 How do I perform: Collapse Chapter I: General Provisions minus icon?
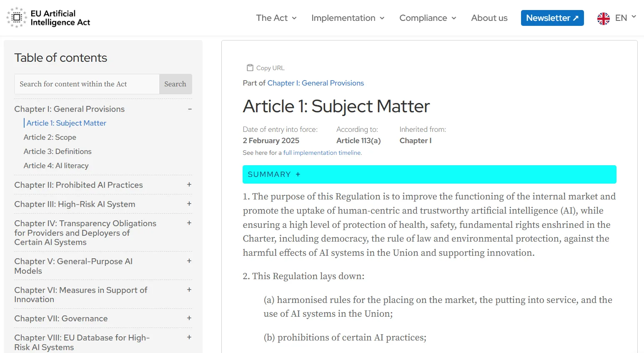[x=190, y=109]
